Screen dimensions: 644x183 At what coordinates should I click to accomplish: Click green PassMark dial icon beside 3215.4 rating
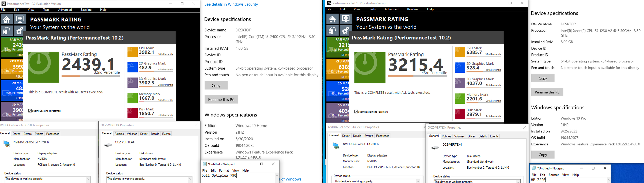click(370, 68)
